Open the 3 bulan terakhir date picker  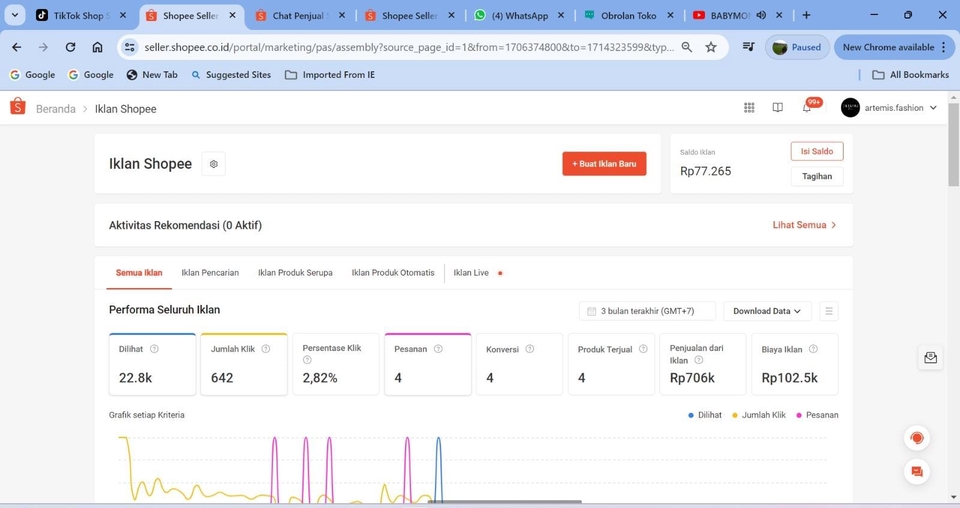tap(647, 311)
